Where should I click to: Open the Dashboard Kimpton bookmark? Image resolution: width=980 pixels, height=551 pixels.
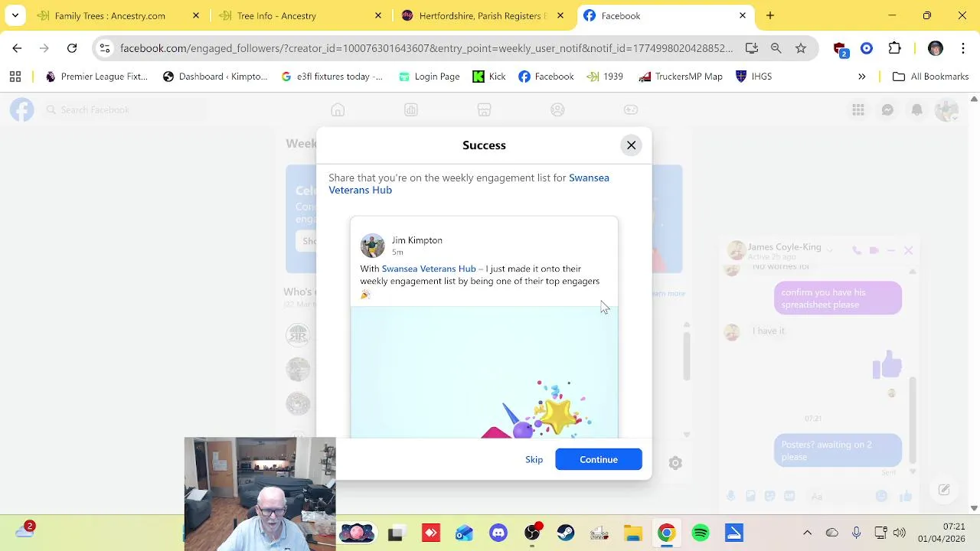point(215,77)
